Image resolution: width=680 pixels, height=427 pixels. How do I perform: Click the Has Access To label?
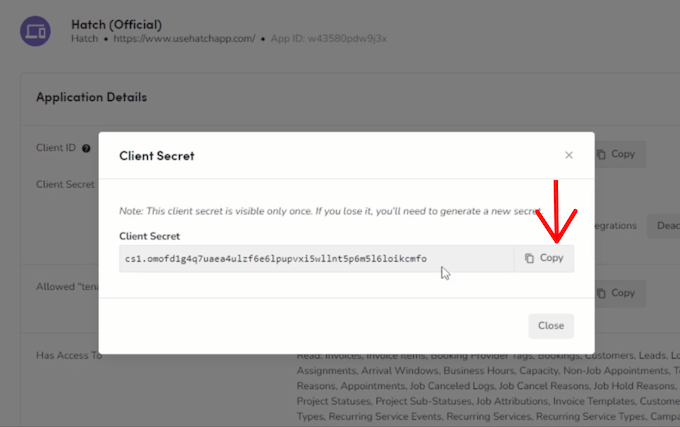[x=68, y=355]
